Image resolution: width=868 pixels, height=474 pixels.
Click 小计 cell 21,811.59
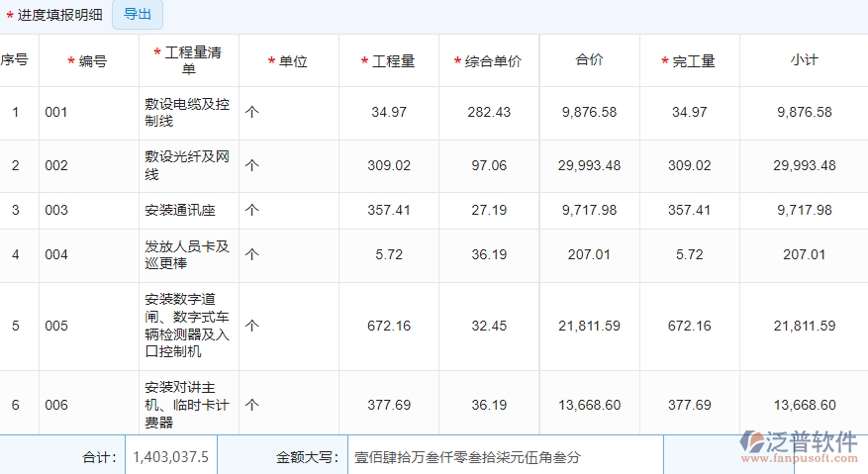tap(805, 326)
